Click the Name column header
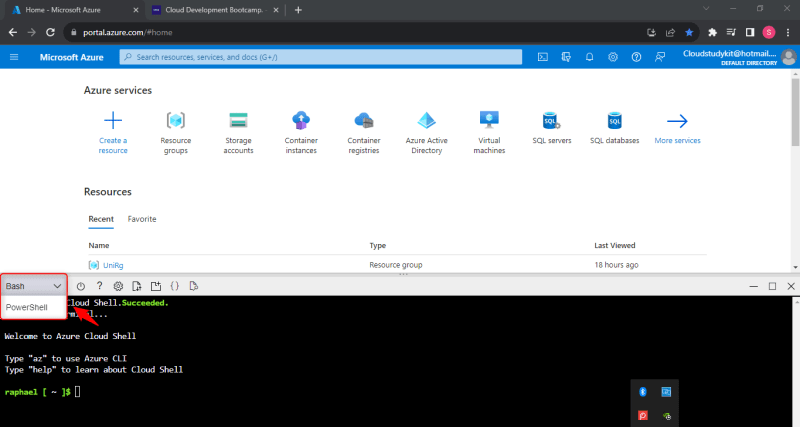 pyautogui.click(x=98, y=245)
